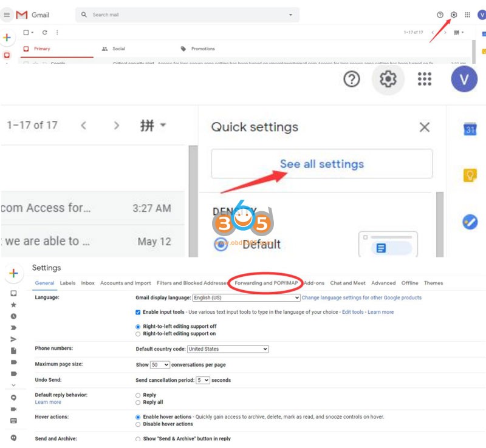Open Drafts using the document icon in the Settings sidebar
Viewport: 486px width, 448px height.
13,351
